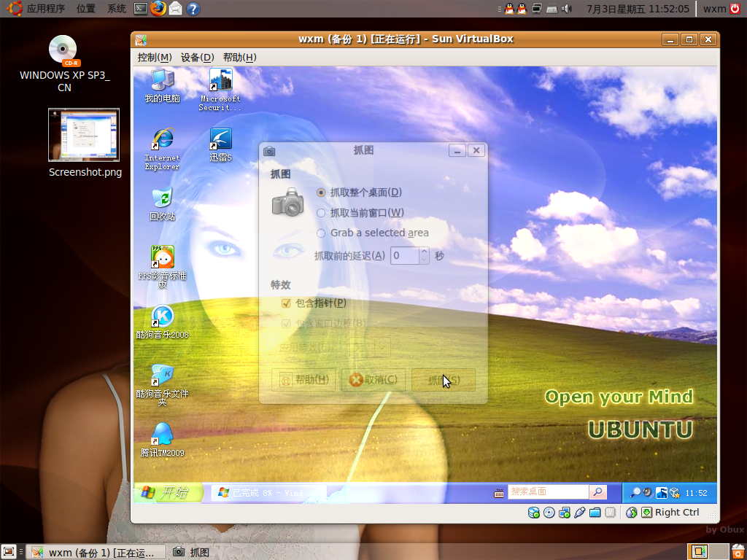
Task: Switch to the wxm (备份 1) taskbar window button
Action: tap(96, 553)
